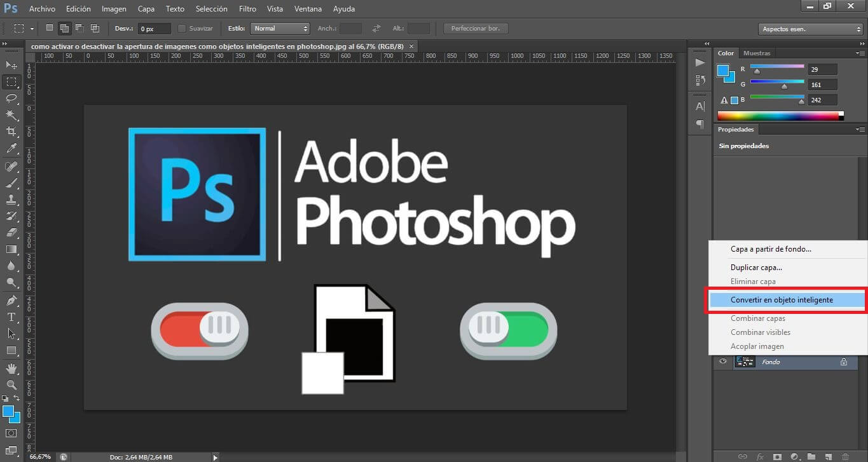Expand the toolbox to two columns
Image resolution: width=868 pixels, height=462 pixels.
tap(5, 43)
